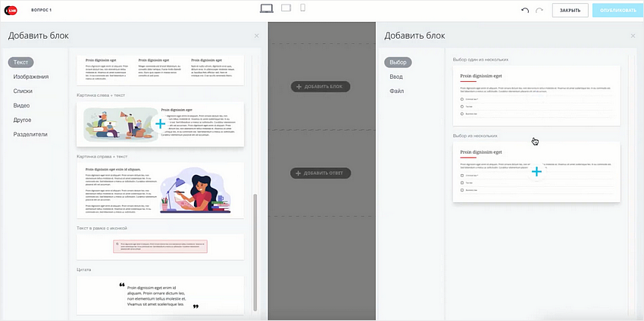
Task: Open the Разделители category
Action: pyautogui.click(x=30, y=134)
